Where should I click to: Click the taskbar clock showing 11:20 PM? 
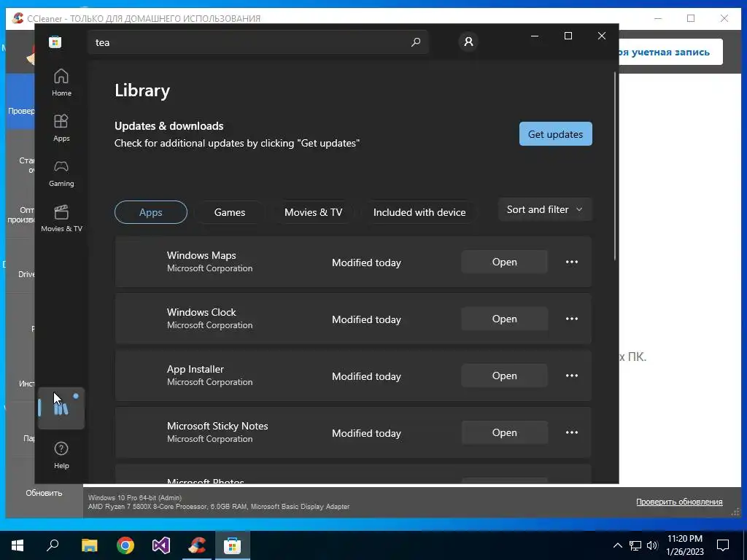(x=684, y=545)
